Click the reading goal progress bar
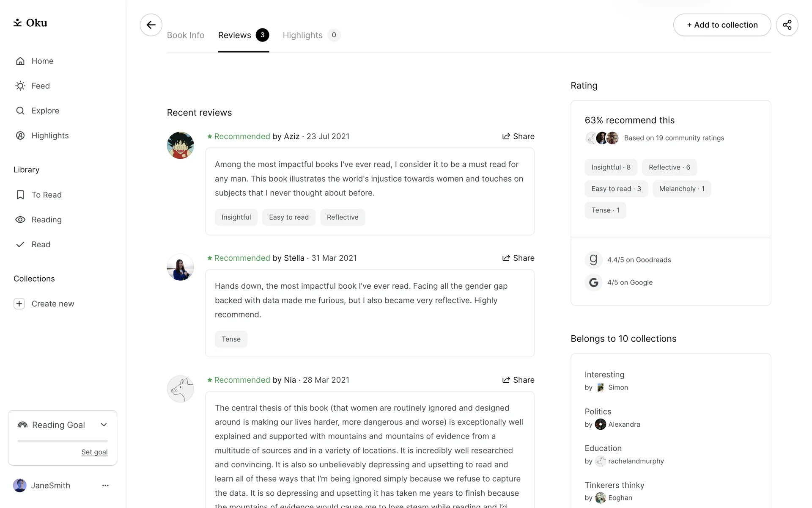This screenshot has width=812, height=508. [63, 441]
